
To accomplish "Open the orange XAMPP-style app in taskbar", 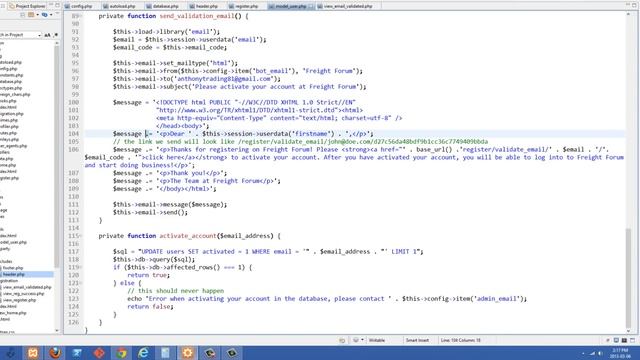I will click(33, 353).
